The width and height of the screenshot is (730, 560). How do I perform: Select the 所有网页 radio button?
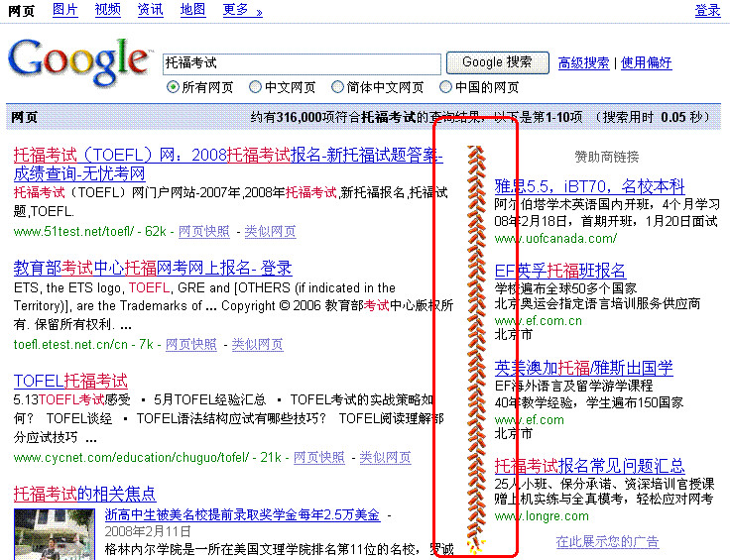173,87
